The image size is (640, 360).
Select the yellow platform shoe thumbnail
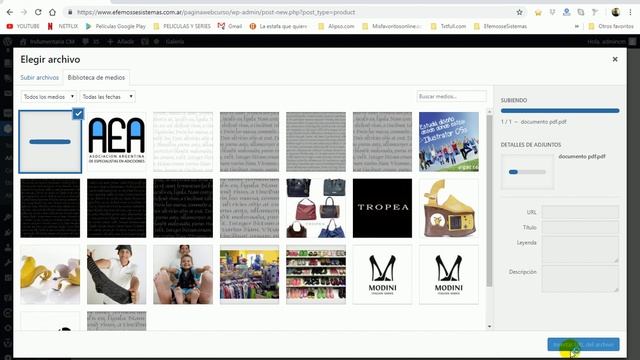pos(449,208)
